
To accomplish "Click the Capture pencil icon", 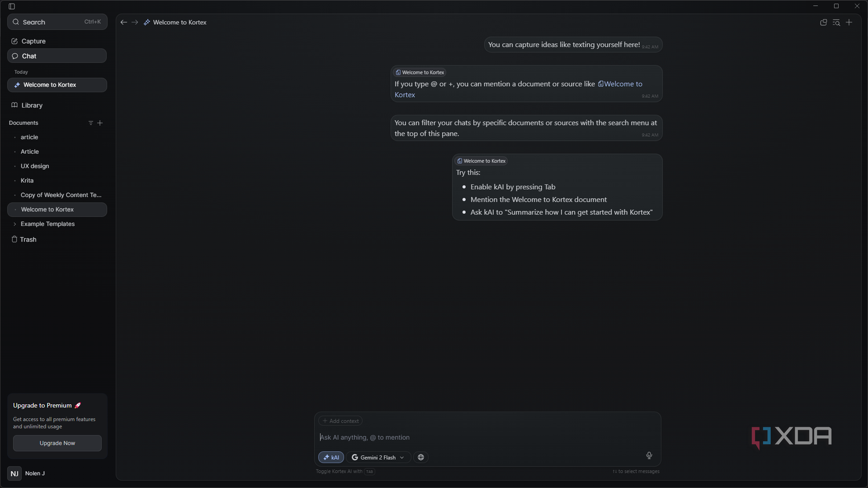I will (x=14, y=41).
